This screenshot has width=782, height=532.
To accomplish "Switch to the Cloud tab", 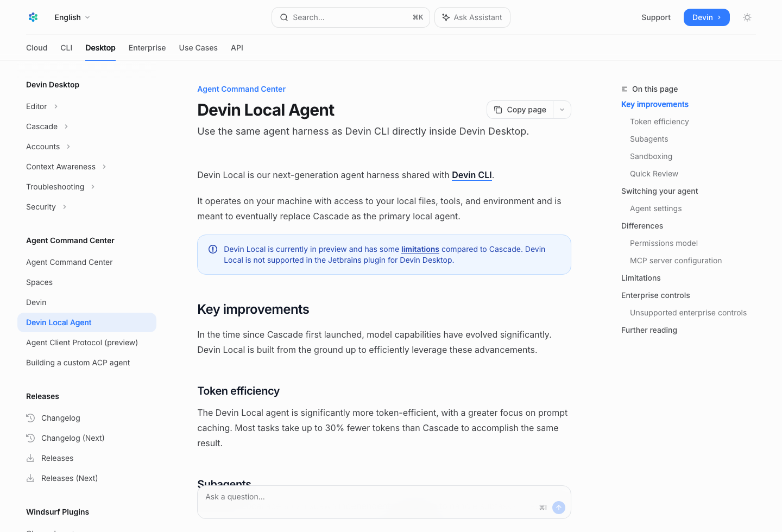I will pyautogui.click(x=37, y=48).
